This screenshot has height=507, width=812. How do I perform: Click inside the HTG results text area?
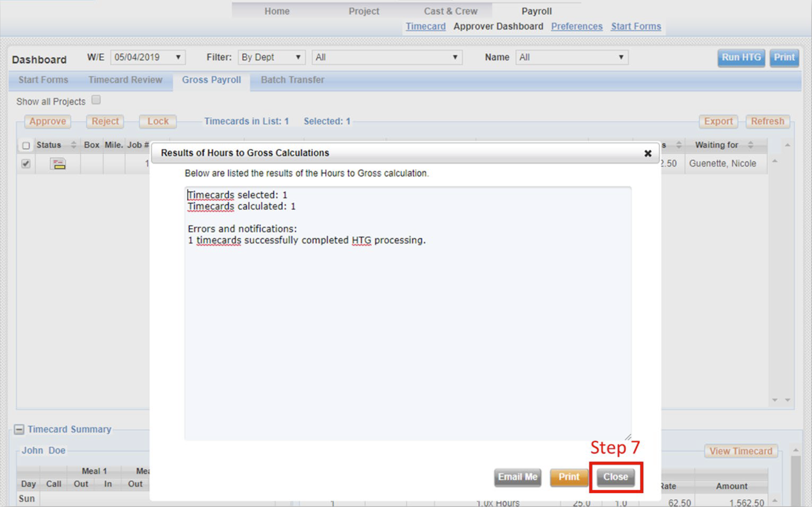pos(408,314)
